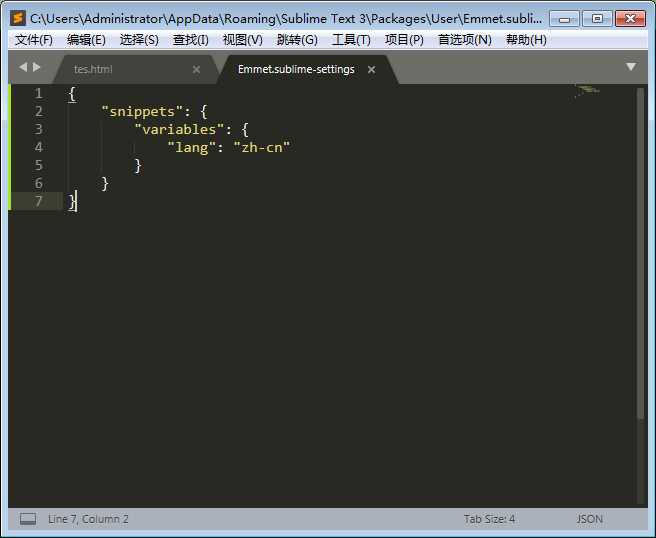Open the 查找(I) menu
Screen dimensions: 656x538
(191, 40)
